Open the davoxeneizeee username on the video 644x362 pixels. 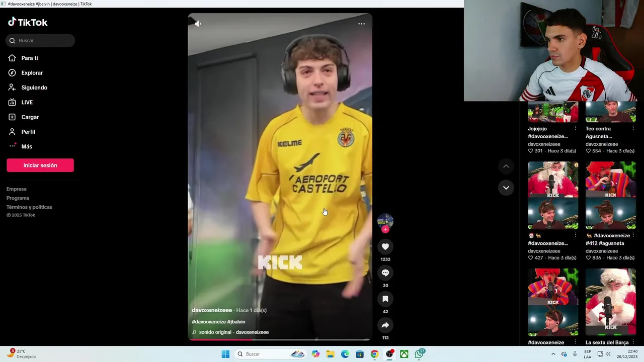212,310
